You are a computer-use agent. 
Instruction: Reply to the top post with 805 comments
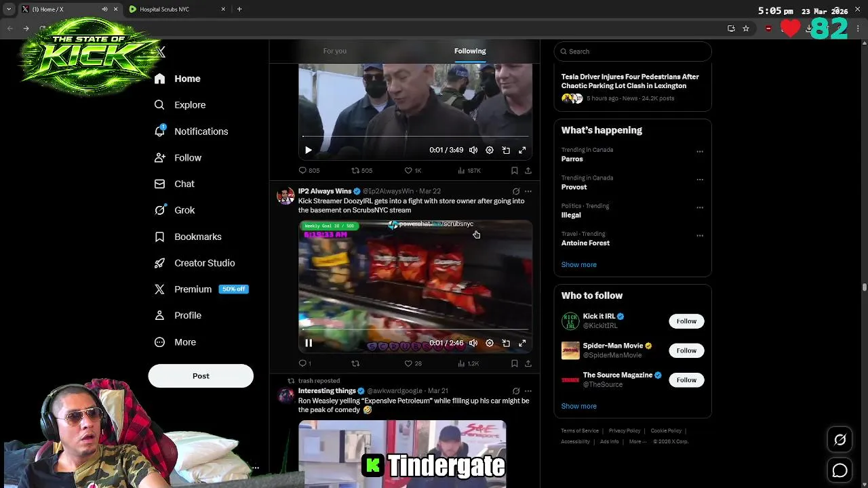point(309,171)
